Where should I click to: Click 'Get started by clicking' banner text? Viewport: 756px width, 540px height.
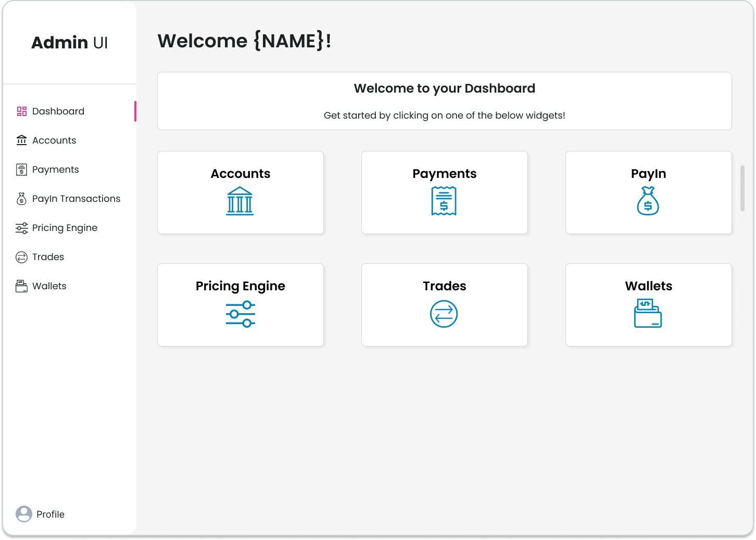pos(445,115)
